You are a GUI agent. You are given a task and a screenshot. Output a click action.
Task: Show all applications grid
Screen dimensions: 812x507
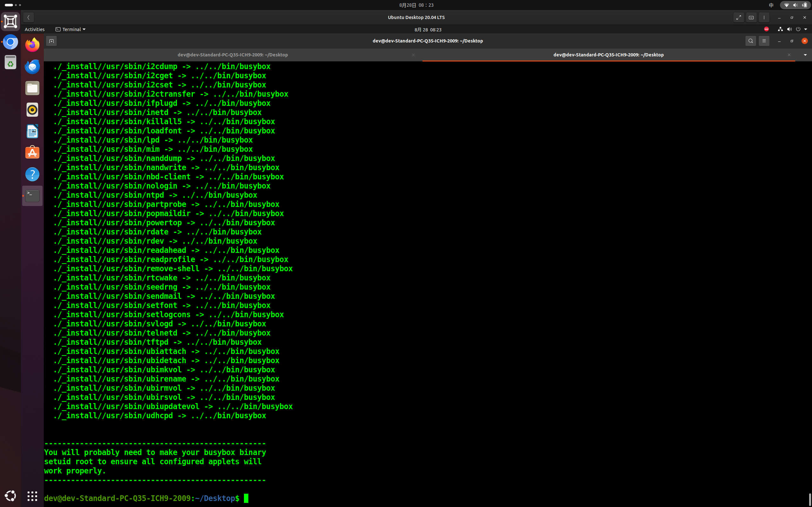[33, 496]
